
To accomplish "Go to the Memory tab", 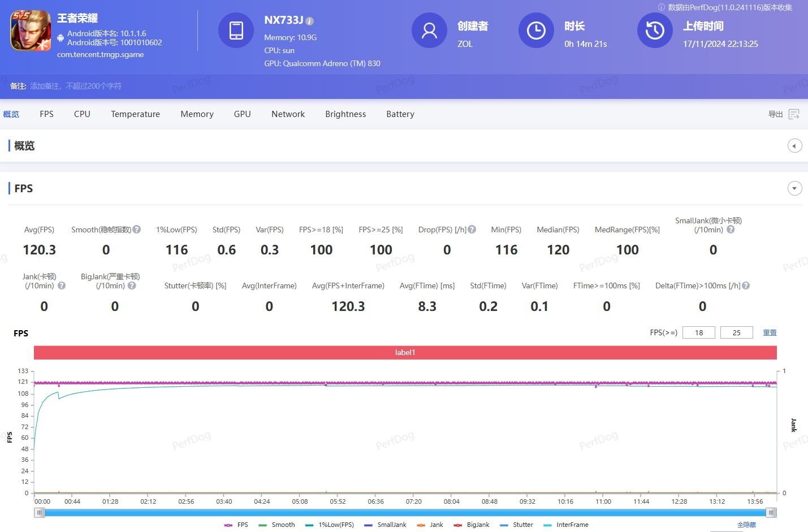I will 197,114.
